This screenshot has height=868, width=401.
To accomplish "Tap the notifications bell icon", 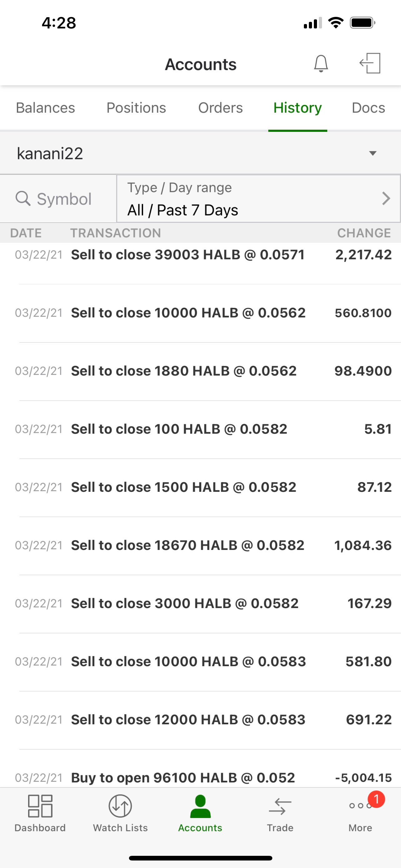I will coord(321,63).
